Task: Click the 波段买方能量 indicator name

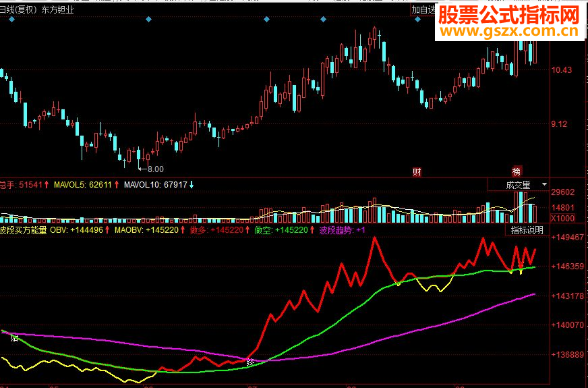Action: tap(23, 230)
